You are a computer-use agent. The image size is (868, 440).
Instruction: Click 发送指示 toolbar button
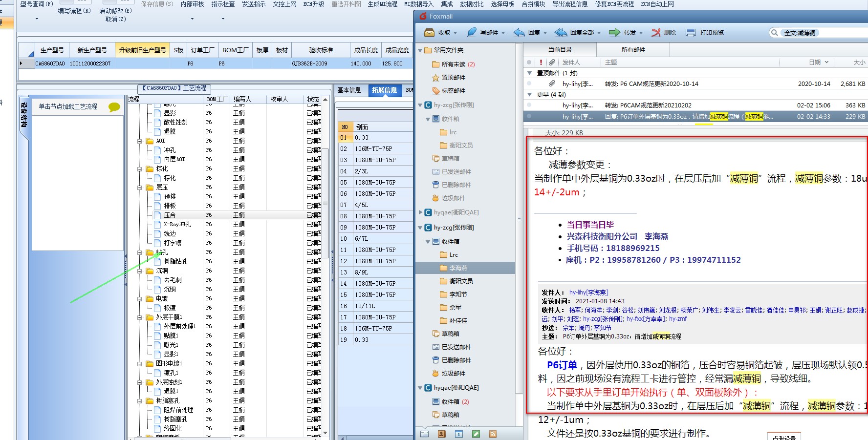point(254,4)
